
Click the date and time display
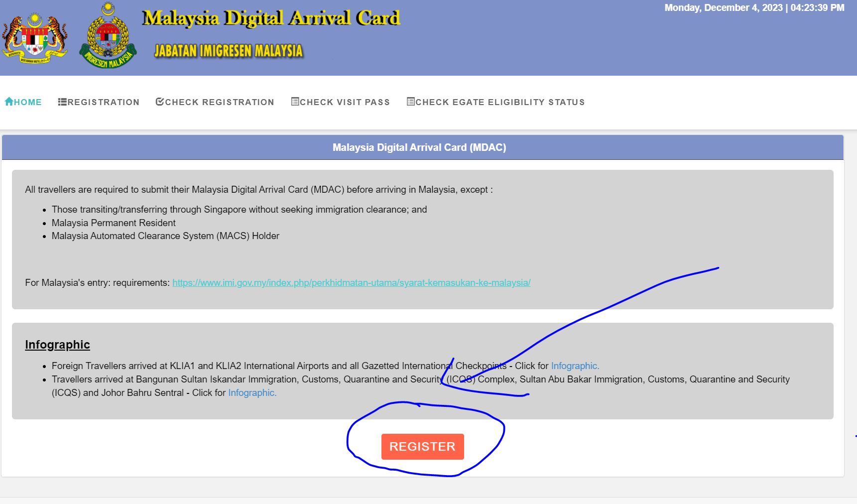(754, 8)
